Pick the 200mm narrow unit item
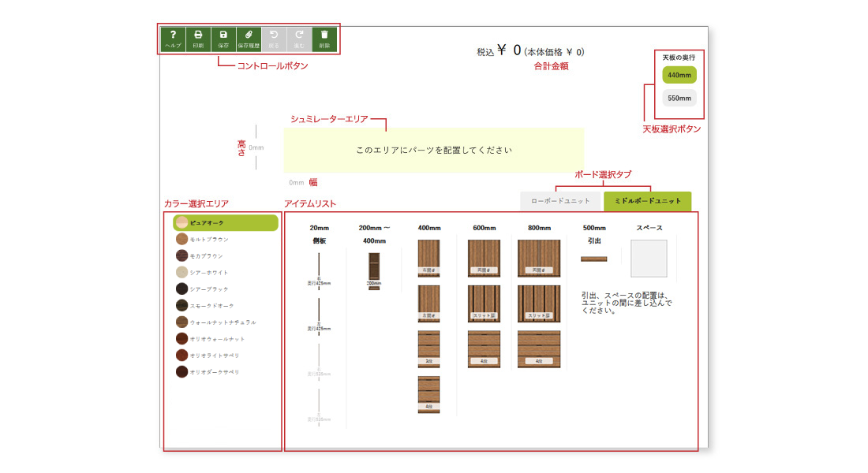This screenshot has width=868, height=473. click(374, 271)
